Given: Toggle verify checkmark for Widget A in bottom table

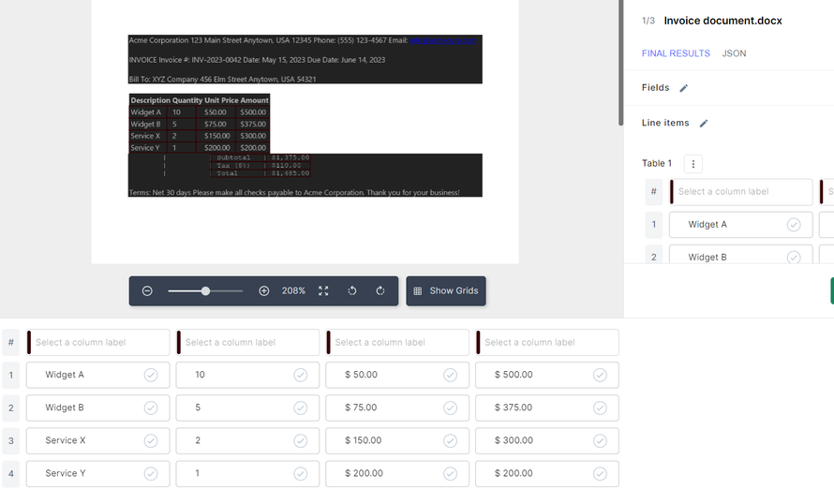Looking at the screenshot, I should pos(151,375).
